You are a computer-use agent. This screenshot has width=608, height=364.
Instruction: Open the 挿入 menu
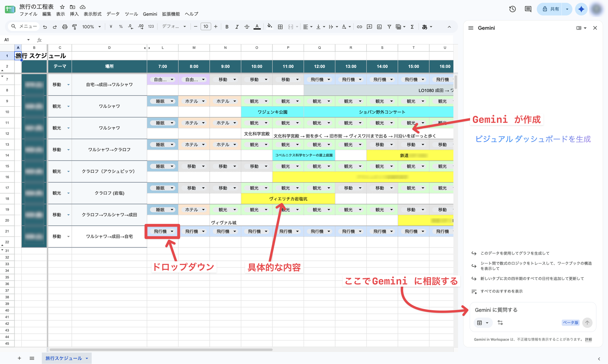pos(74,14)
